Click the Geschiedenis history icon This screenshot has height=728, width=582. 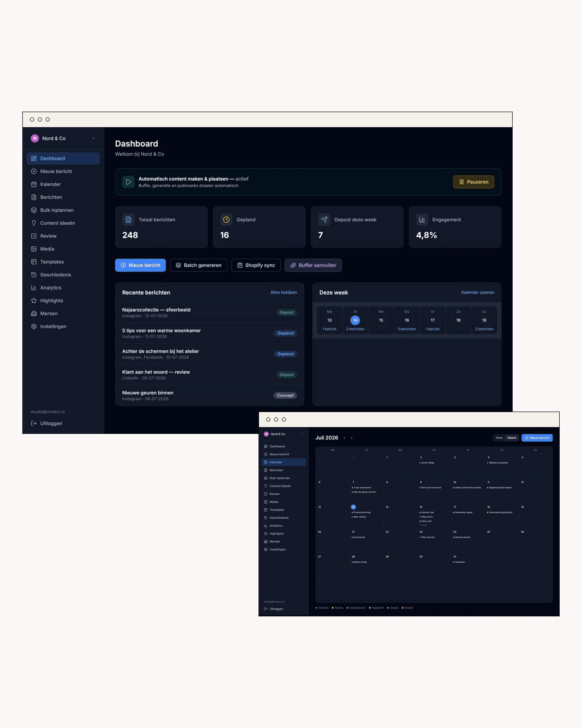pos(34,275)
